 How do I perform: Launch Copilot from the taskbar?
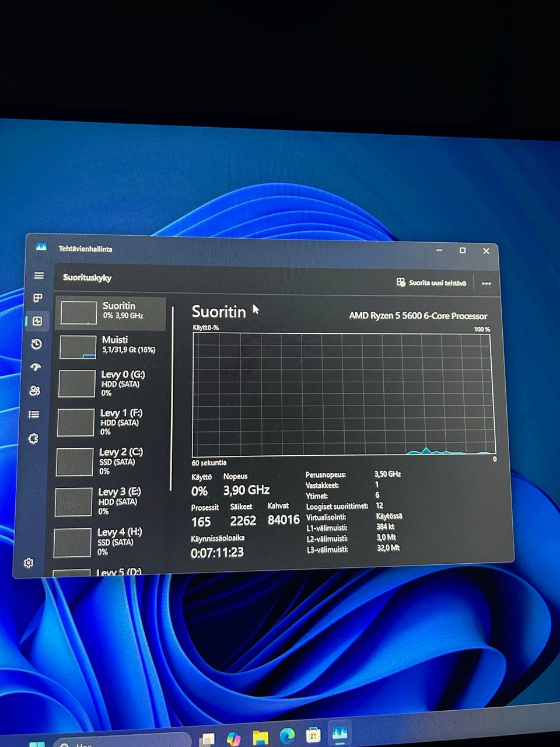pyautogui.click(x=233, y=738)
